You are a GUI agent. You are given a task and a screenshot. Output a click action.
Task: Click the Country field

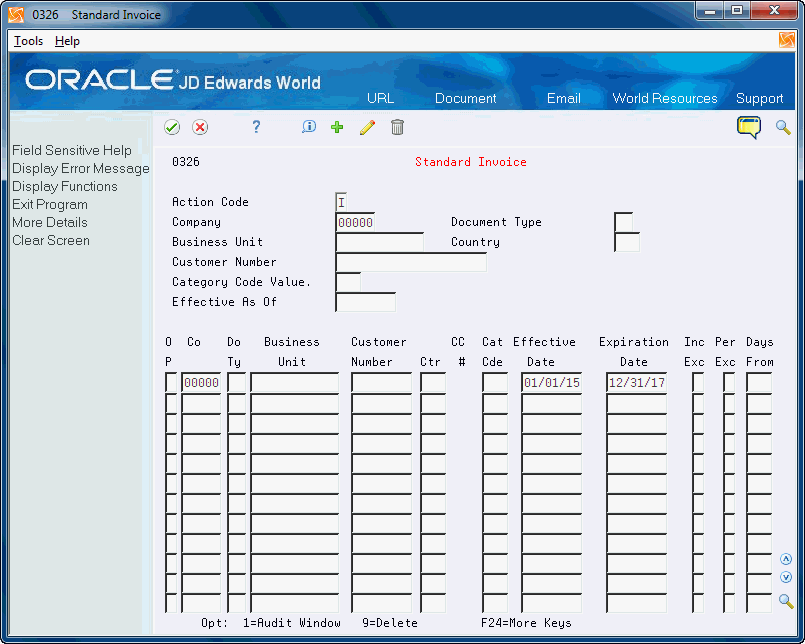627,242
